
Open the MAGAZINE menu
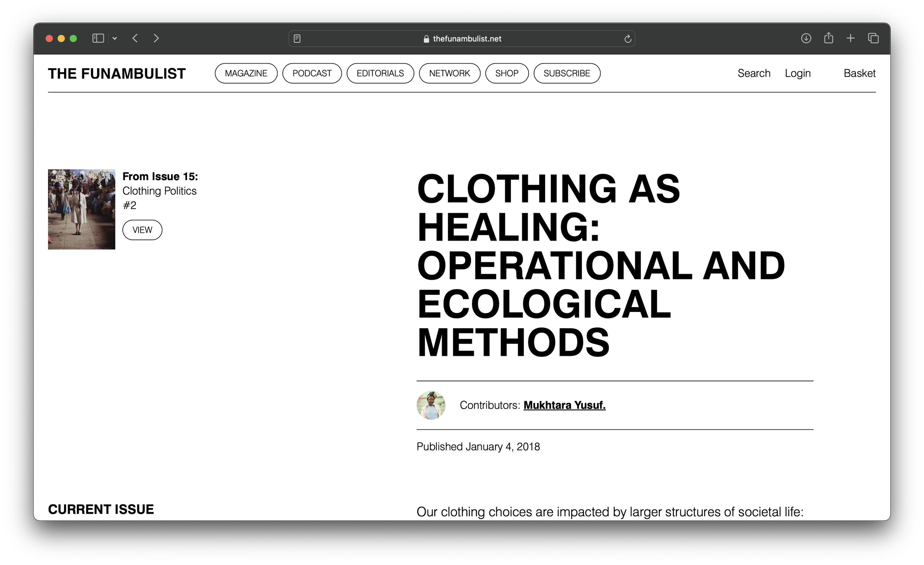(x=246, y=73)
